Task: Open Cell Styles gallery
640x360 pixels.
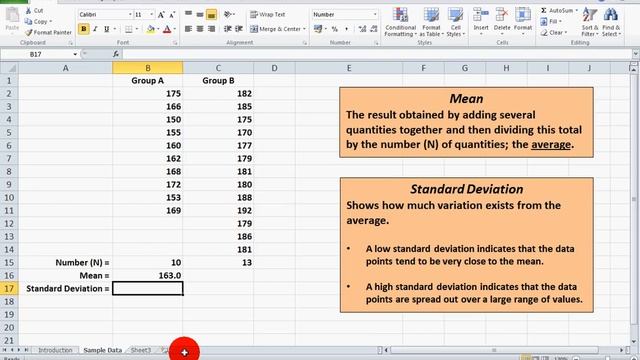Action: coord(455,22)
